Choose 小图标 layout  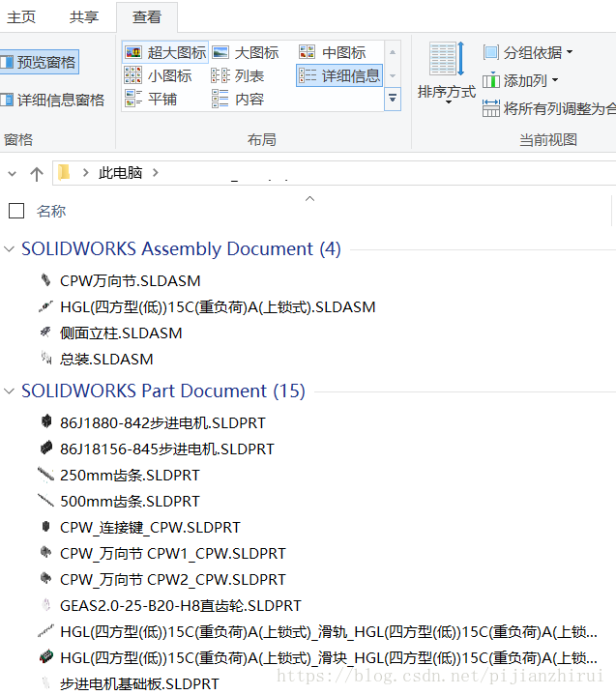point(158,75)
